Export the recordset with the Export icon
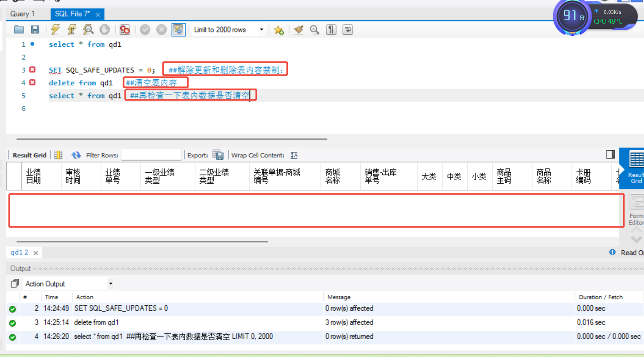Image resolution: width=644 pixels, height=357 pixels. pyautogui.click(x=218, y=155)
